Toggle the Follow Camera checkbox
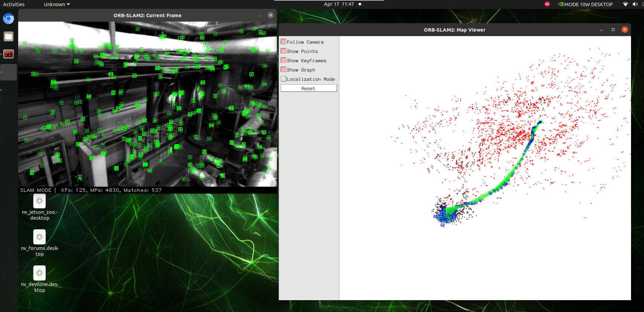The width and height of the screenshot is (644, 312). pyautogui.click(x=284, y=42)
